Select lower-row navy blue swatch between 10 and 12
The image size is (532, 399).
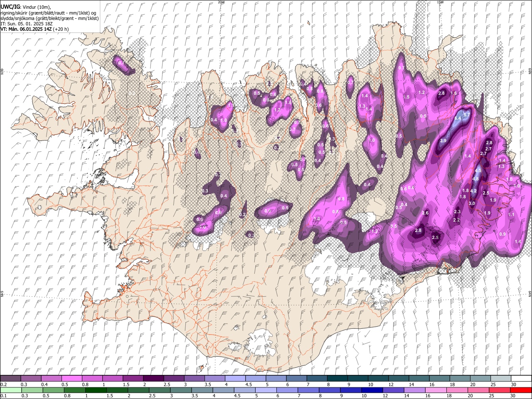click(371, 390)
